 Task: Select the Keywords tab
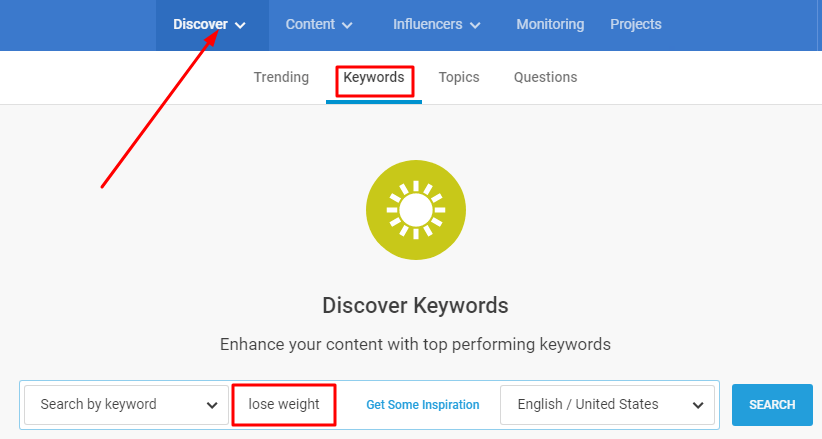click(374, 78)
